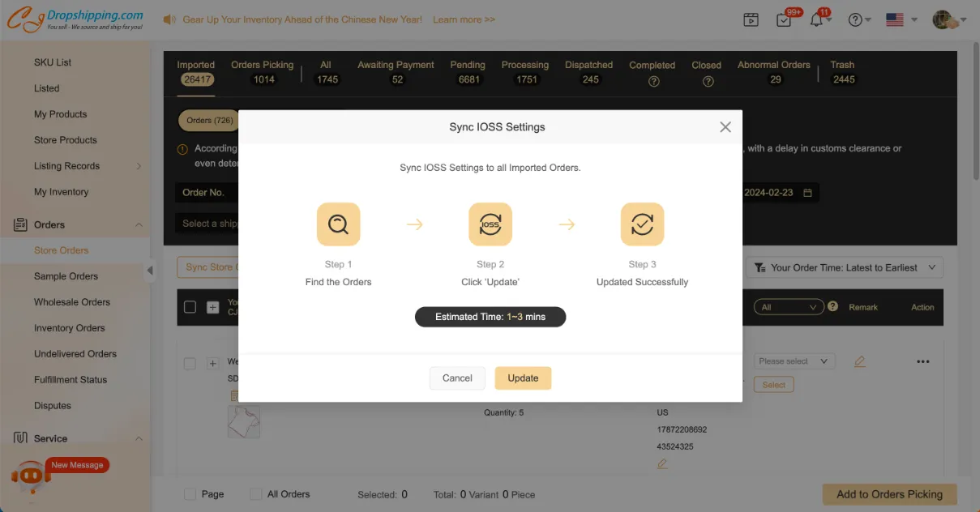Enable the All Orders checkbox
The image size is (980, 512).
256,494
